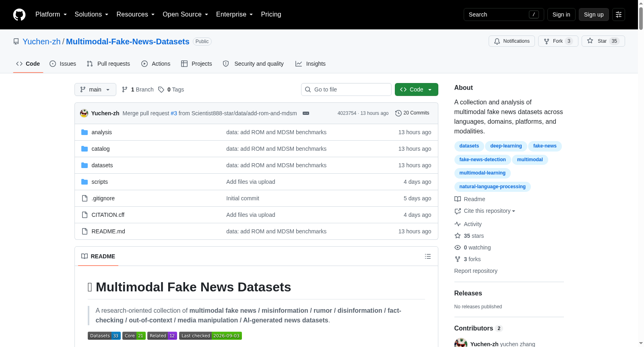This screenshot has width=644, height=347.
Task: Expand the Platform menu
Action: tap(51, 15)
